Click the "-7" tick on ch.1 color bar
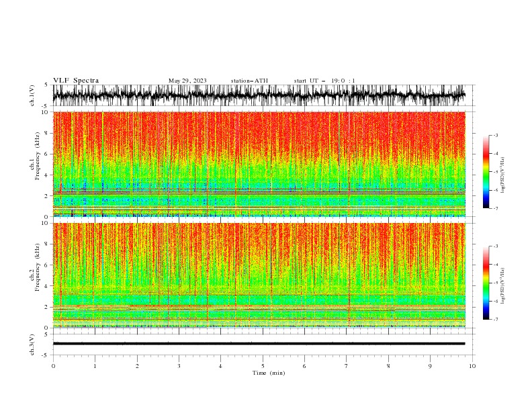532x411 pixels. (496, 208)
